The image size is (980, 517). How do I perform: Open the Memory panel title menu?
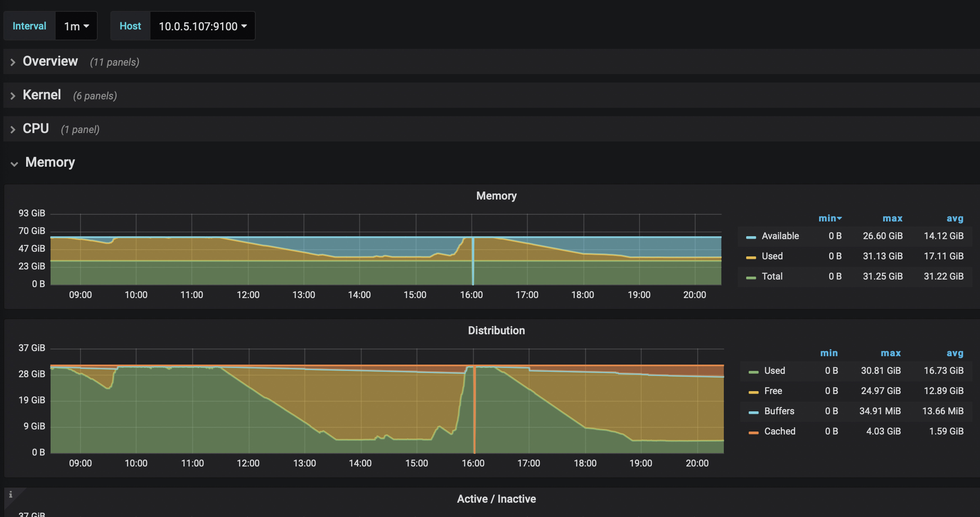point(496,196)
